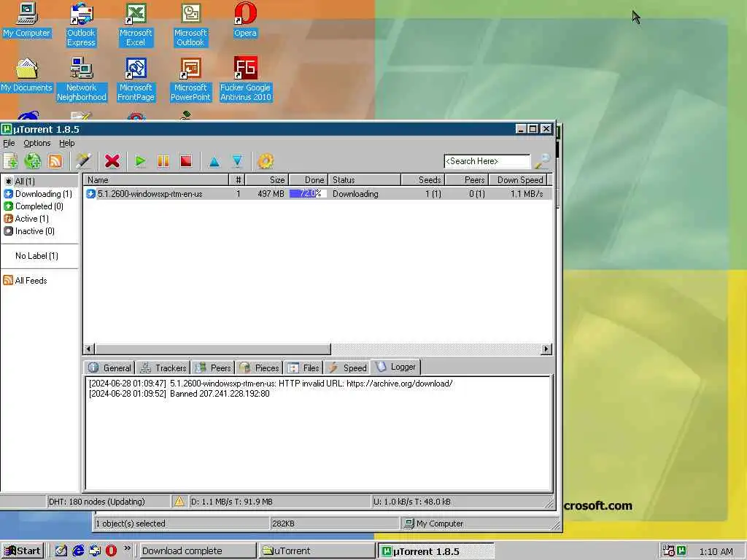Click the red Stop torrent icon
747x560 pixels.
click(186, 161)
